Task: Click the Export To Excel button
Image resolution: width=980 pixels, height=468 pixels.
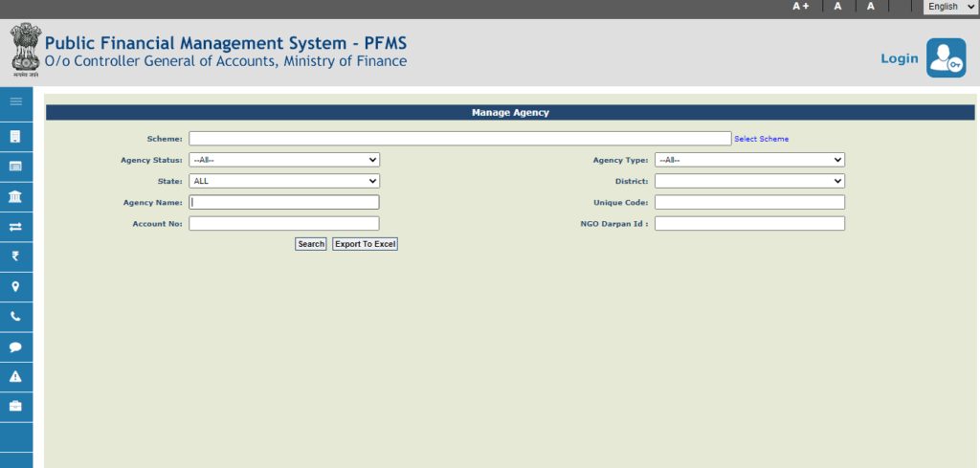Action: coord(365,244)
